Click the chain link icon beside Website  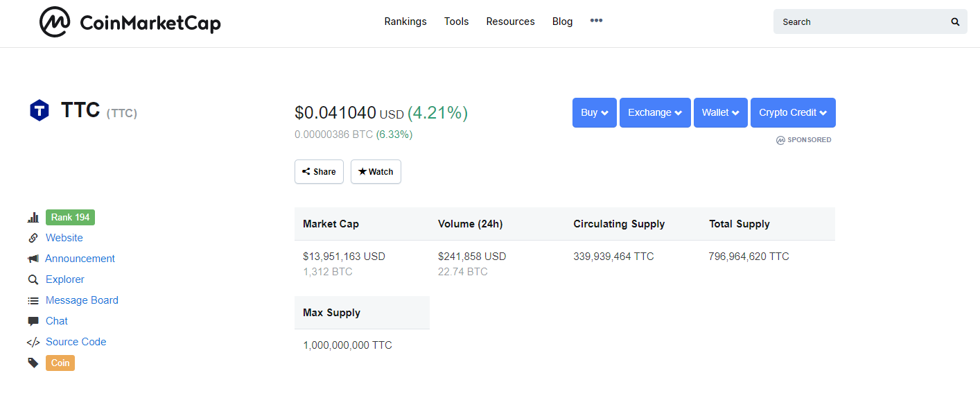33,238
